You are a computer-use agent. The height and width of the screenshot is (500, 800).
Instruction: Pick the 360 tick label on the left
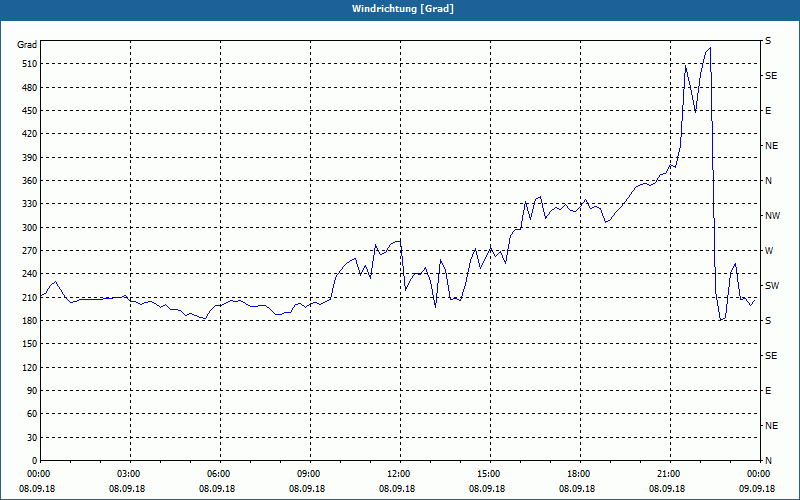pos(28,181)
